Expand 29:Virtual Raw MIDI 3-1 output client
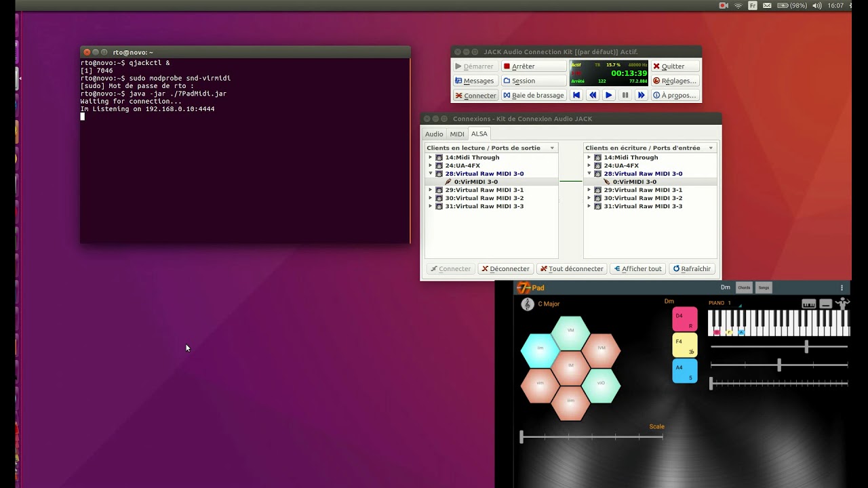Screen dimensions: 868x488 [x=430, y=190]
